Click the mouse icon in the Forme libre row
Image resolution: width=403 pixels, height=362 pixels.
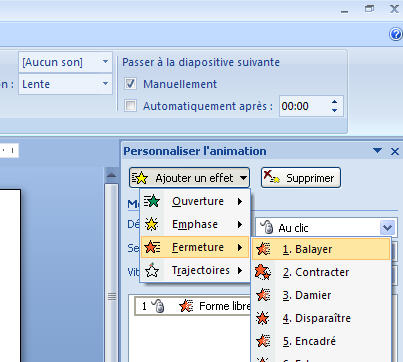[x=158, y=306]
